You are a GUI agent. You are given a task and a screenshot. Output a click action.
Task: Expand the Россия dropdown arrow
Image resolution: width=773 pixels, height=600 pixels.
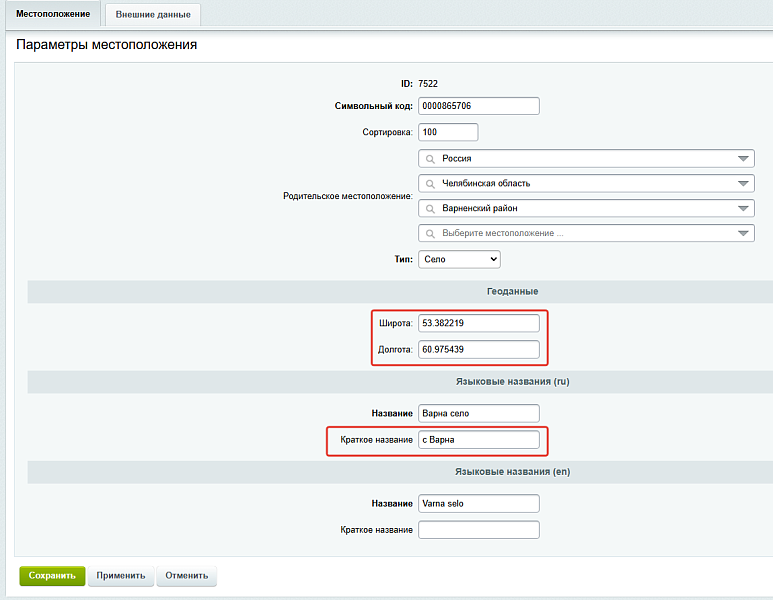coord(742,158)
